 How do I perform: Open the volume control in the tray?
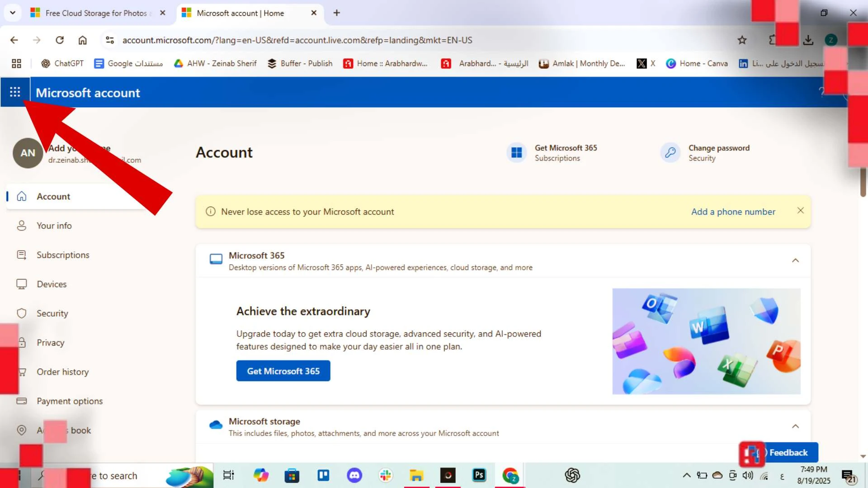point(748,475)
